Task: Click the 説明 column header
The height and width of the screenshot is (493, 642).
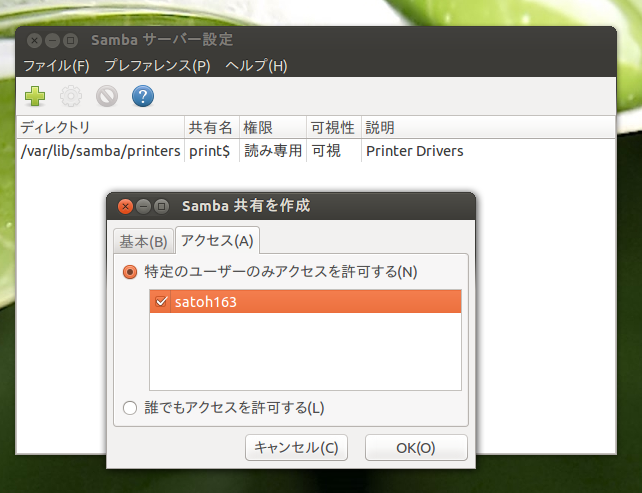Action: coord(488,127)
